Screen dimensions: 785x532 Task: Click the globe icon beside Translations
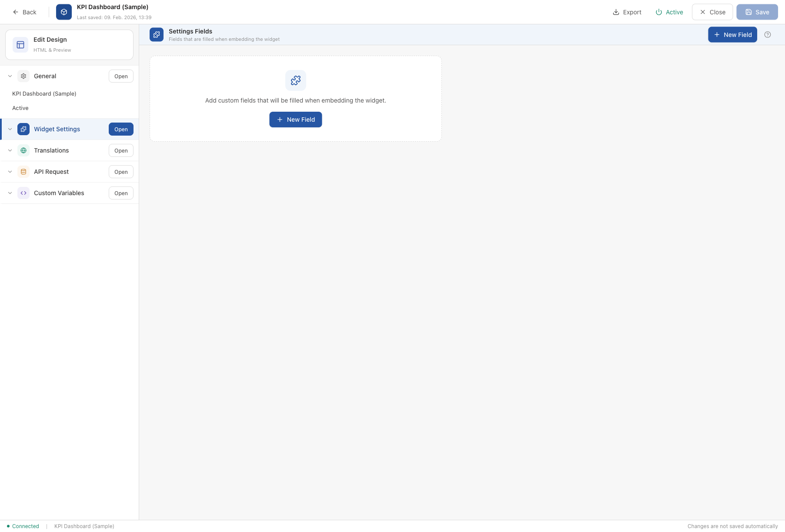23,150
